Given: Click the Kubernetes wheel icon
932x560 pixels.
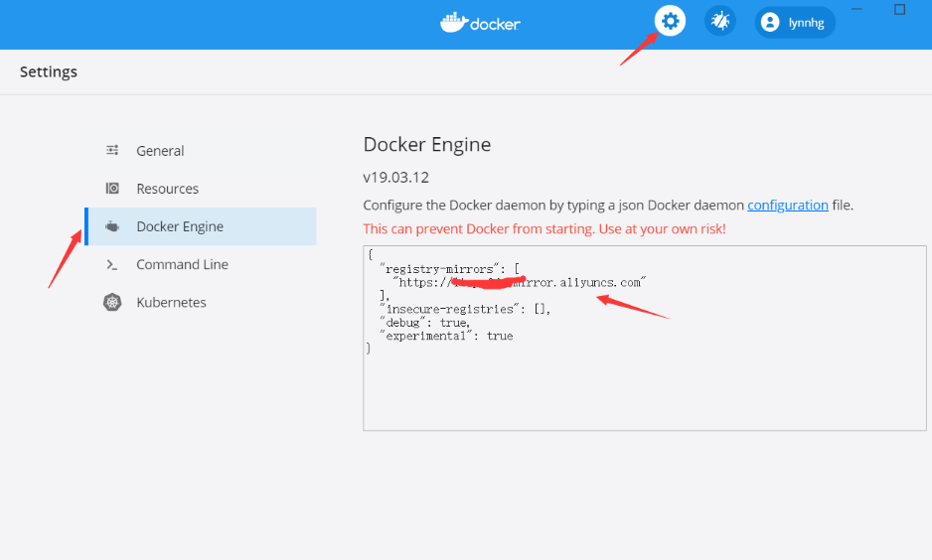Looking at the screenshot, I should pyautogui.click(x=112, y=302).
